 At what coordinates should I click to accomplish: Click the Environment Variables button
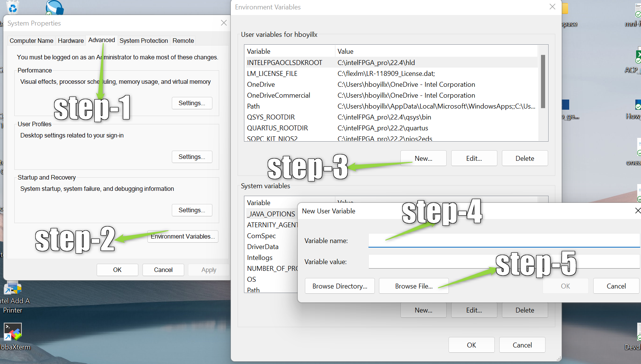(x=183, y=236)
